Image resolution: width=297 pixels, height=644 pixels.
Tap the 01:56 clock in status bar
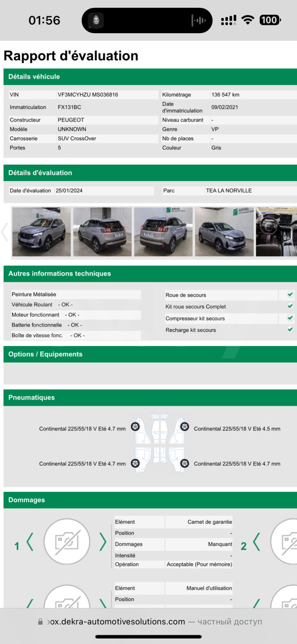44,20
